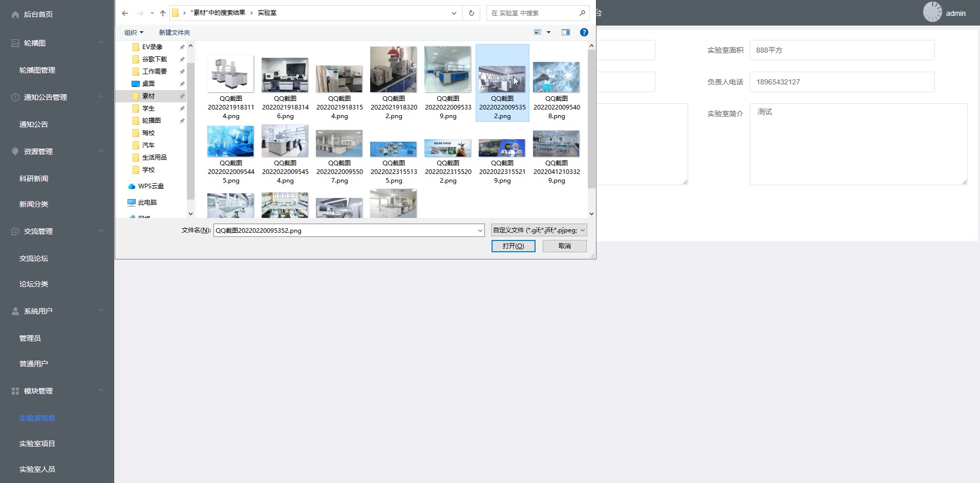
Task: Collapse 通知公告管理 sidebar section
Action: [101, 97]
